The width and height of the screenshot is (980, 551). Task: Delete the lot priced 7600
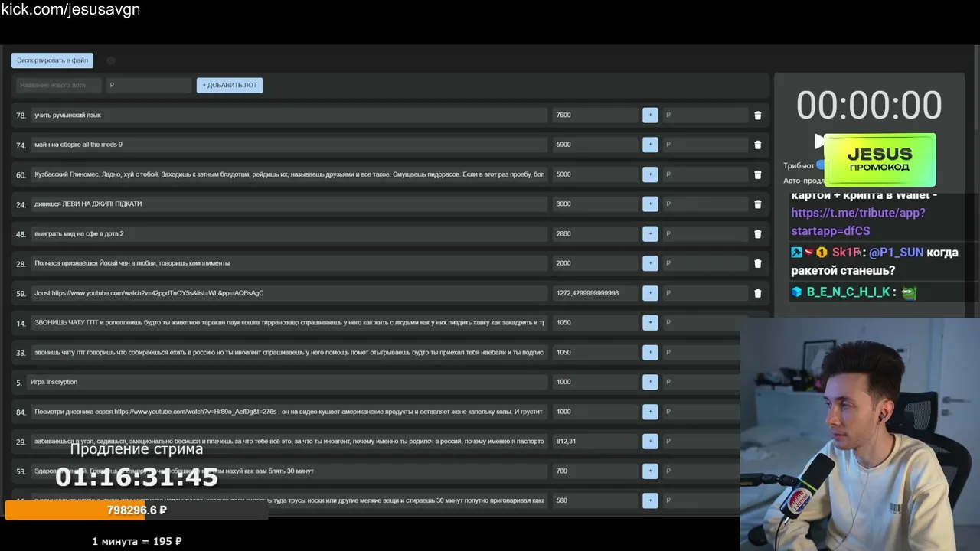click(758, 116)
